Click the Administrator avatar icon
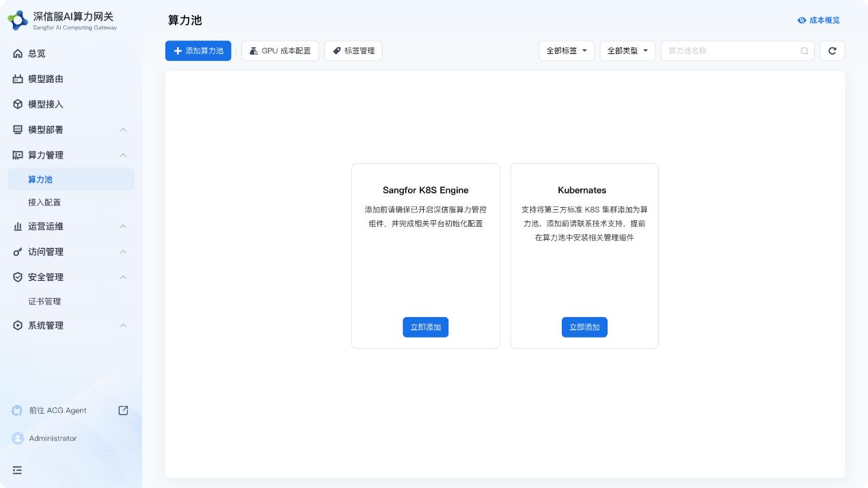Screen dimensions: 868x488 [18, 438]
